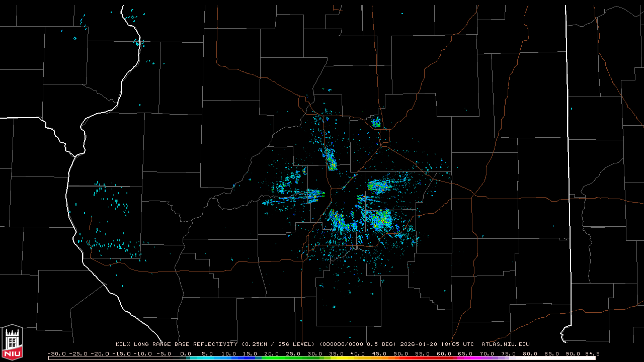Viewport: 644px width, 362px height.
Task: Pick the magenta 65.0 dBZ color swatch
Action: click(465, 358)
